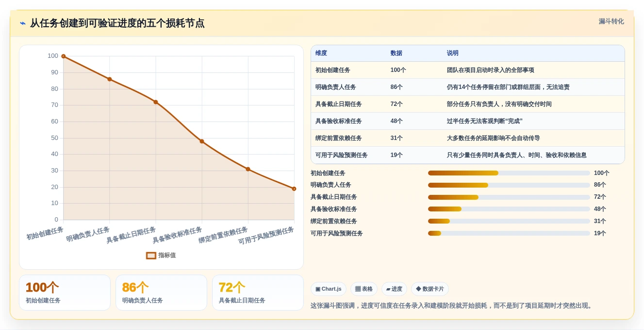Click the 具备验收标准任务 progress bar
Viewport: 644px width, 330px height.
[509, 209]
